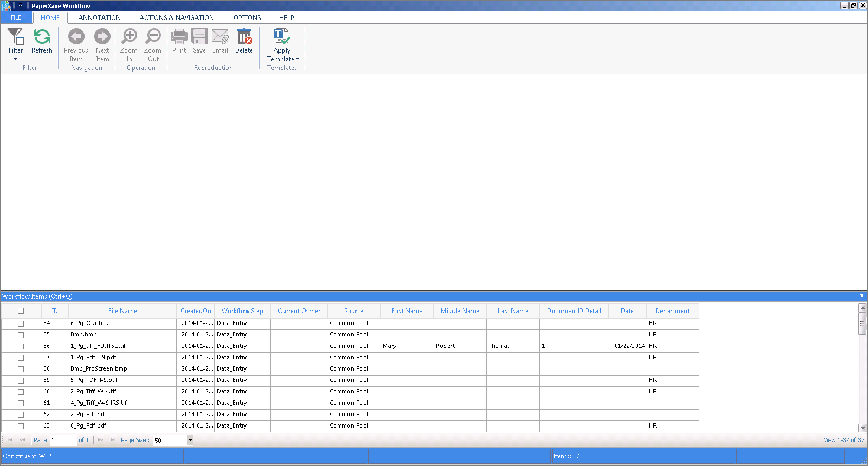Select checkbox for 1_Pg_tiff_FUJITSU.tif
The width and height of the screenshot is (868, 466).
click(21, 346)
